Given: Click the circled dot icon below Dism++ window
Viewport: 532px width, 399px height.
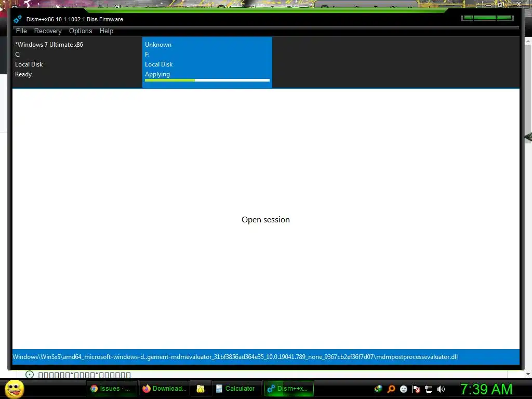Looking at the screenshot, I should [x=30, y=375].
